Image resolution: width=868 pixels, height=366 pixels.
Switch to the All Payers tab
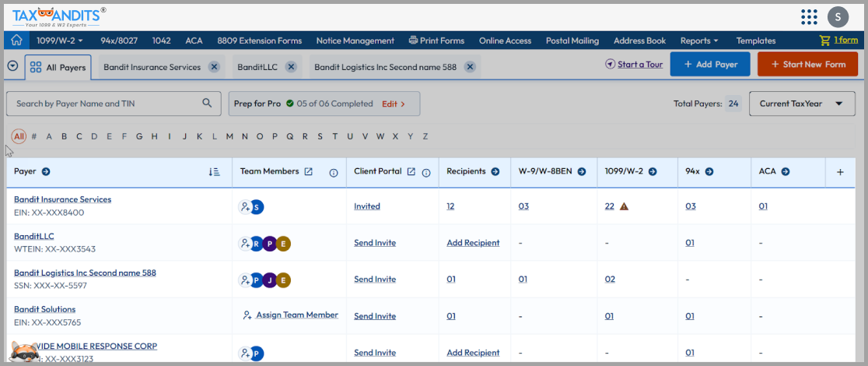[58, 67]
